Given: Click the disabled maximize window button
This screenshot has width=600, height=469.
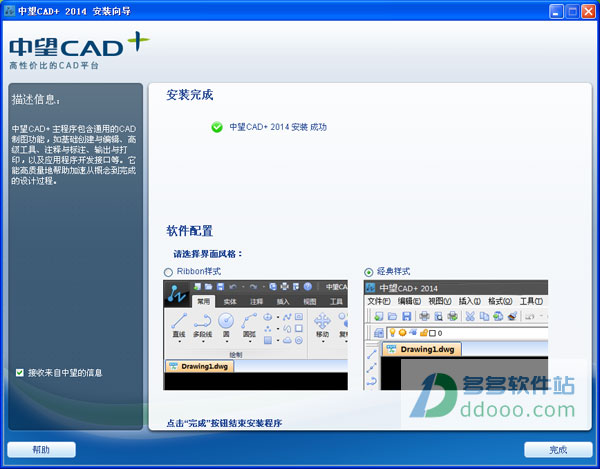Looking at the screenshot, I should 572,11.
